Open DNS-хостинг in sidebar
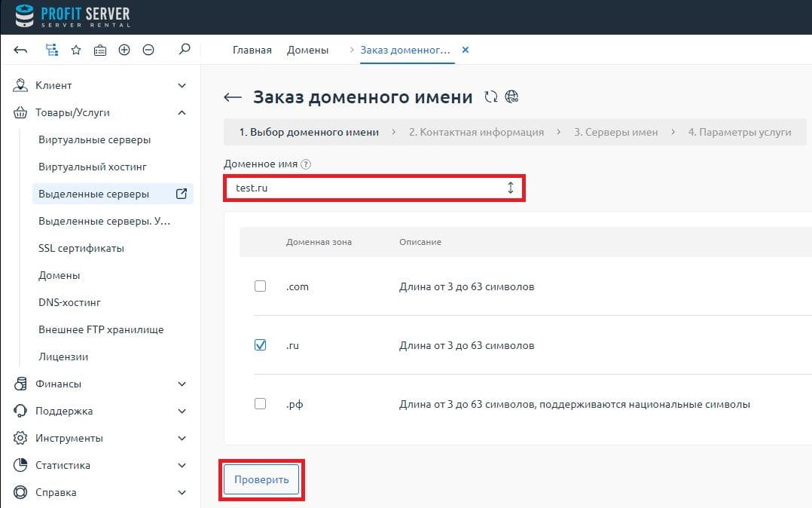812x508 pixels. click(69, 302)
